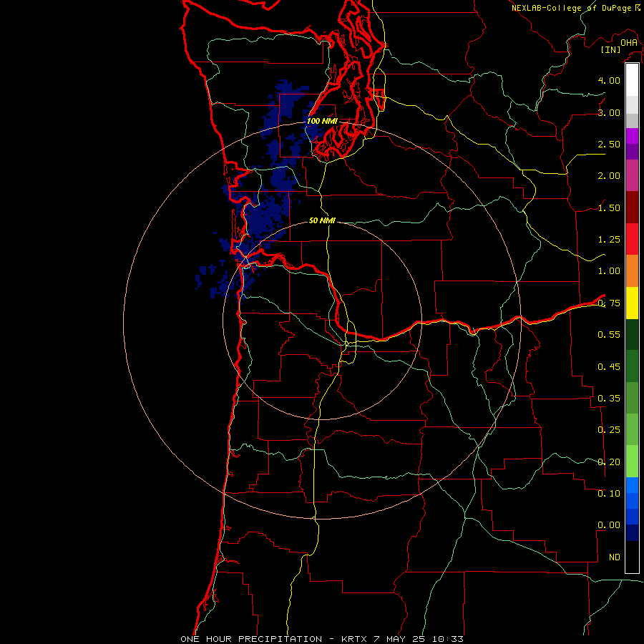
Task: Click the 3.00 legend value
Action: pyautogui.click(x=609, y=112)
